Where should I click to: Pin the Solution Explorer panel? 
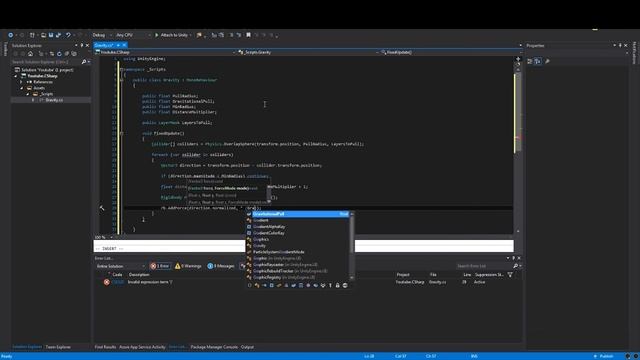tap(82, 45)
